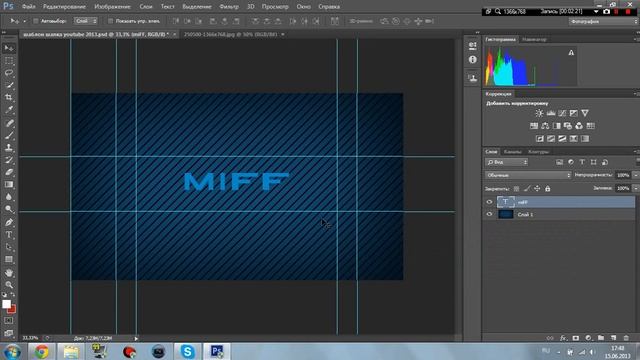
Task: Delete layer using the trash icon
Action: click(x=626, y=338)
